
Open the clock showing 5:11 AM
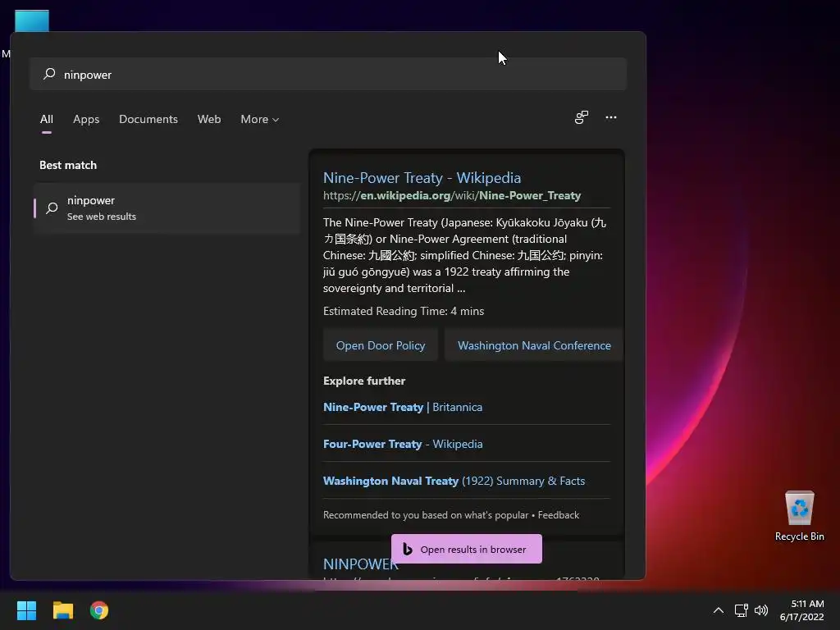point(801,610)
